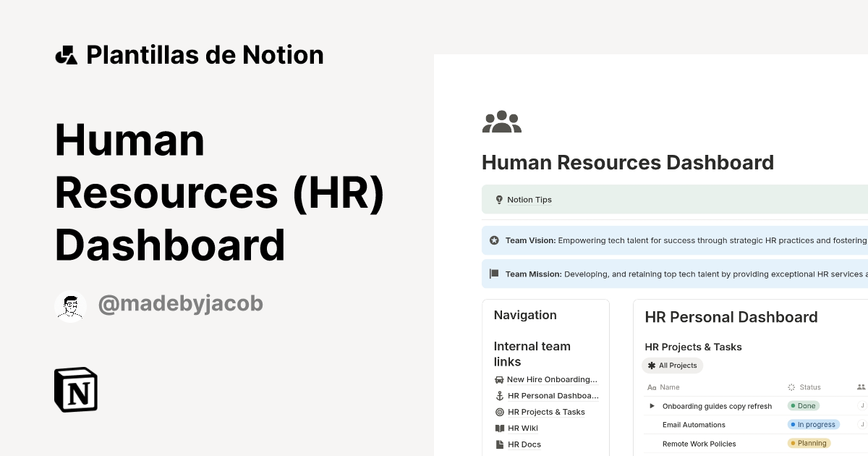Click the lightbulb icon in Notion Tips banner
The width and height of the screenshot is (868, 456).
(499, 199)
